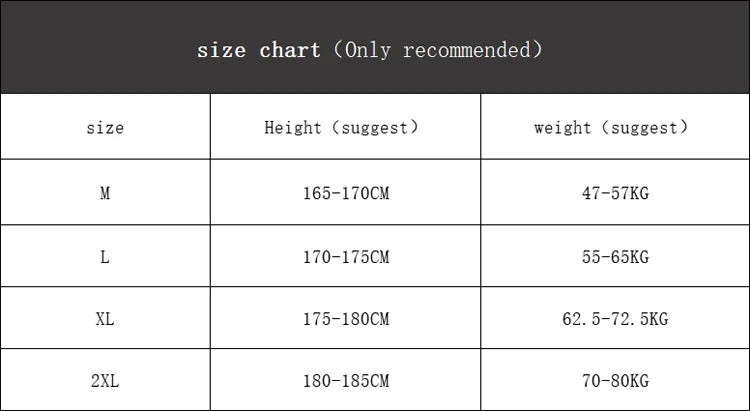Click the word 'Height' in the header row

click(x=292, y=128)
